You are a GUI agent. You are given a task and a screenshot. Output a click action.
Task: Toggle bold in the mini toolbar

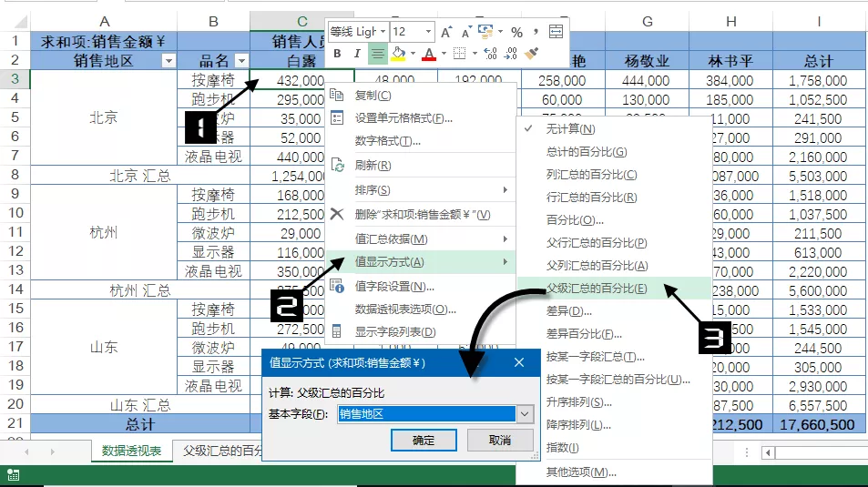(x=337, y=54)
